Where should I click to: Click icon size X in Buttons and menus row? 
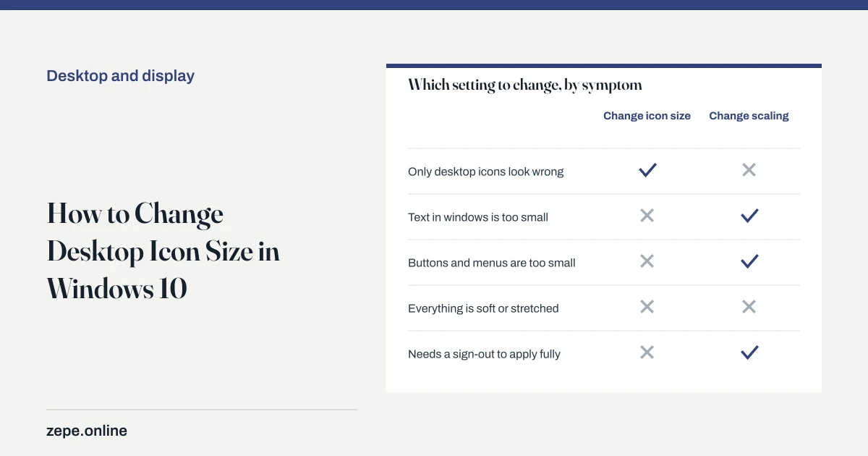point(647,261)
